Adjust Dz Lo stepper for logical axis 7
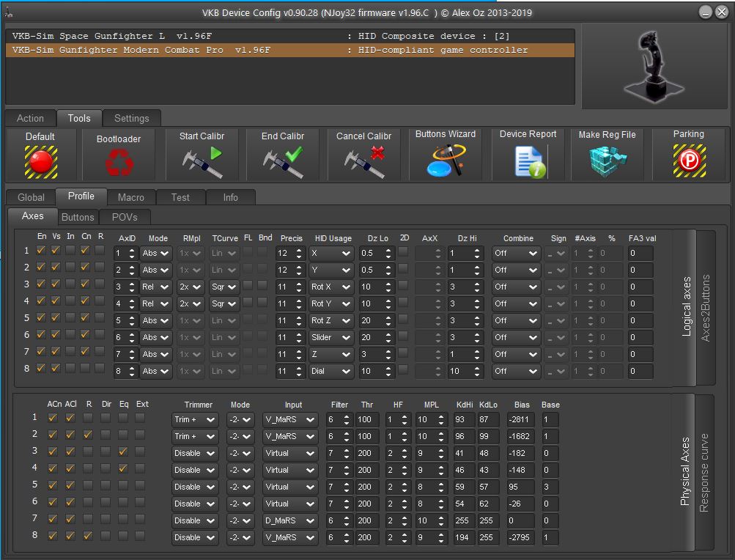 point(388,354)
